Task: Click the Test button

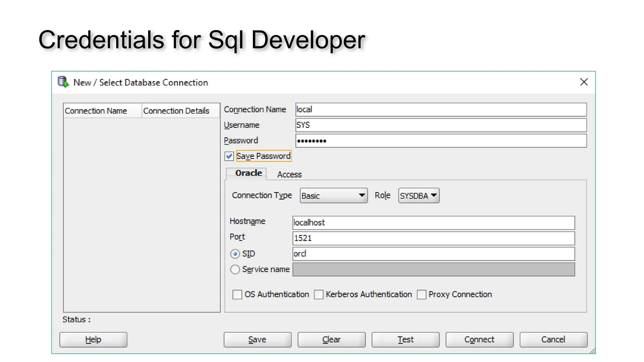Action: 406,339
